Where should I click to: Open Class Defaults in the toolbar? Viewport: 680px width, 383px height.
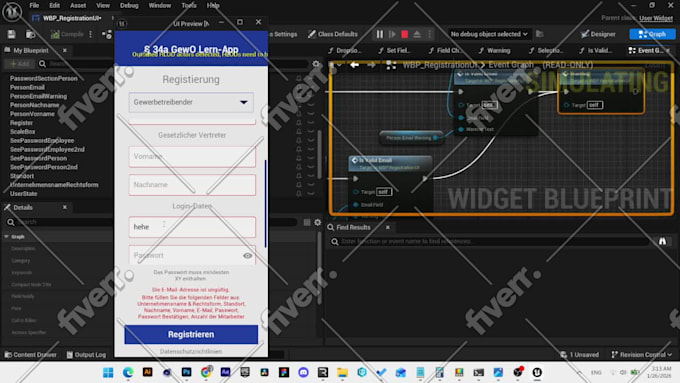[x=333, y=34]
